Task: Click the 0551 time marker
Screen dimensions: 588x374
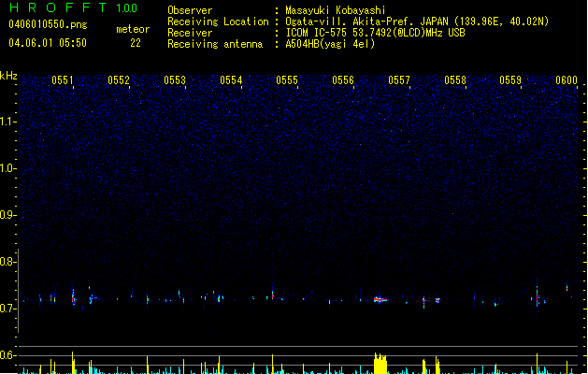Action: tap(63, 80)
